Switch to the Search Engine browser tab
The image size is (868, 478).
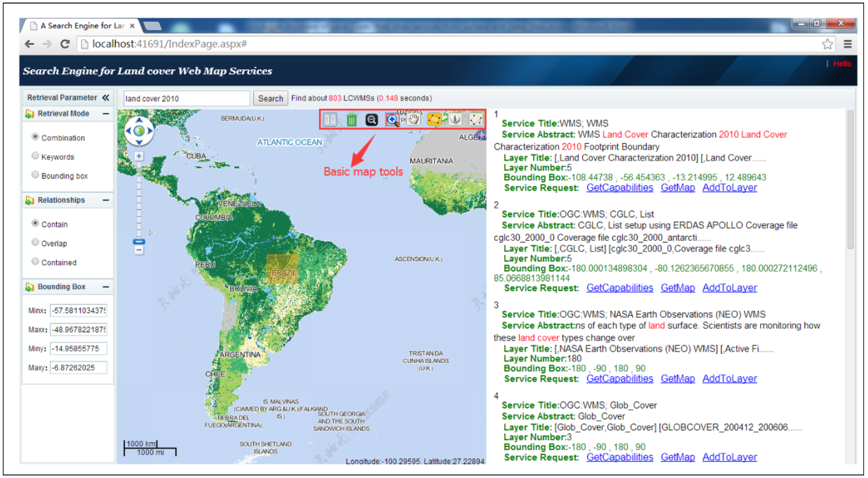click(x=82, y=26)
